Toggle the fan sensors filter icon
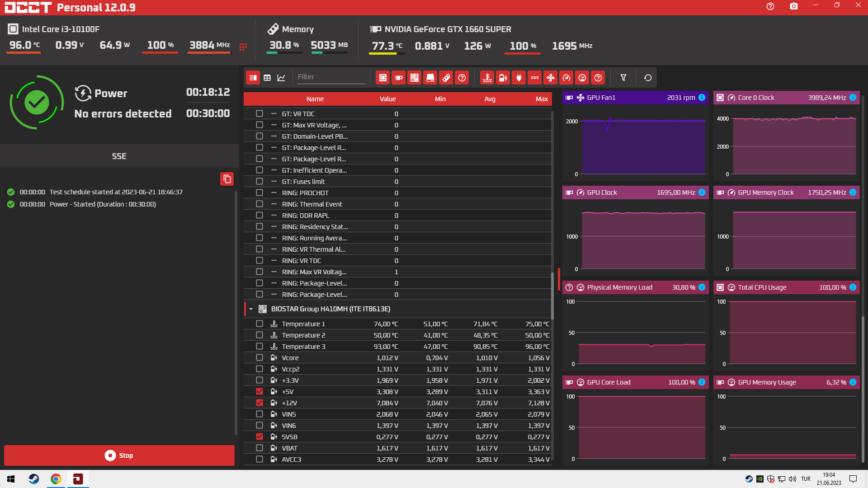The height and width of the screenshot is (488, 868). point(550,78)
